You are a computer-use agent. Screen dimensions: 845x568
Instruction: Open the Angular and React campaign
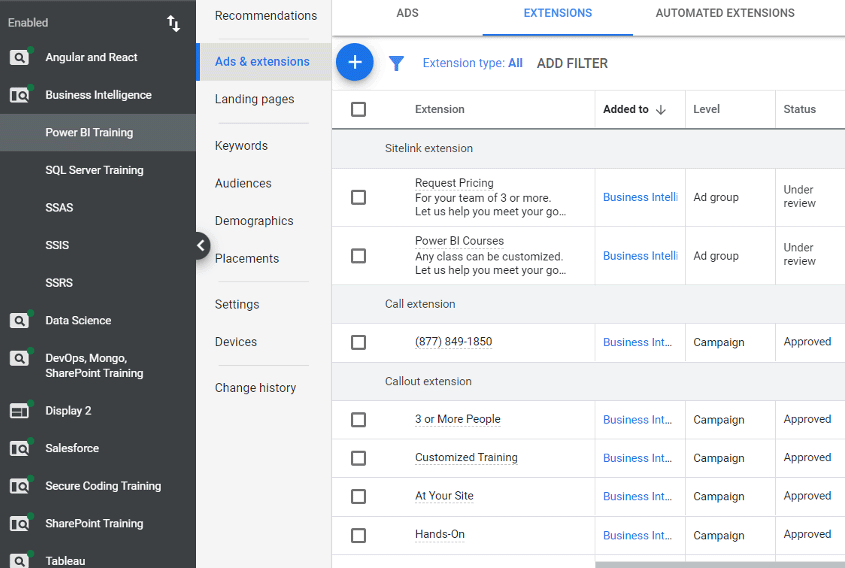click(x=91, y=57)
